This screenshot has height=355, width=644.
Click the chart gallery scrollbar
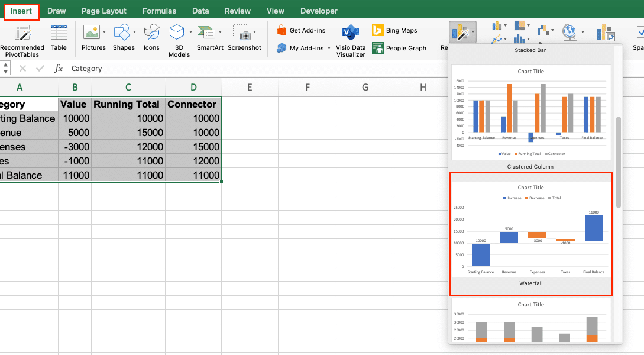[619, 162]
